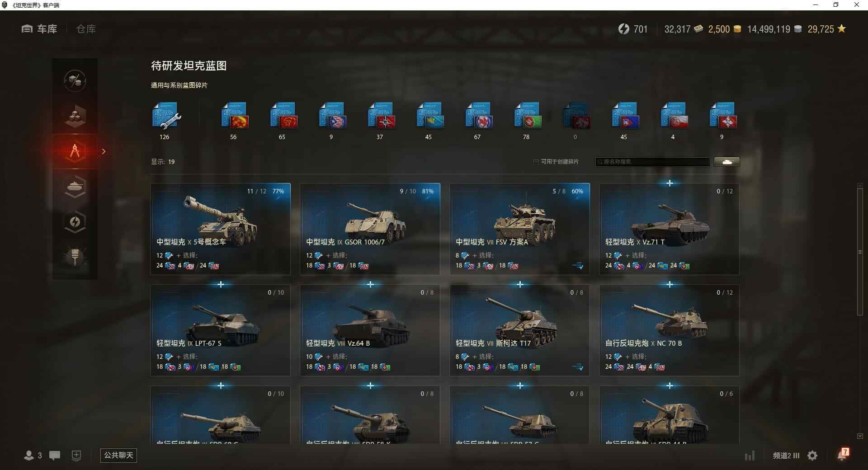This screenshot has width=868, height=470.
Task: Click the blueprint list vertical scrollbar
Action: pyautogui.click(x=860, y=252)
